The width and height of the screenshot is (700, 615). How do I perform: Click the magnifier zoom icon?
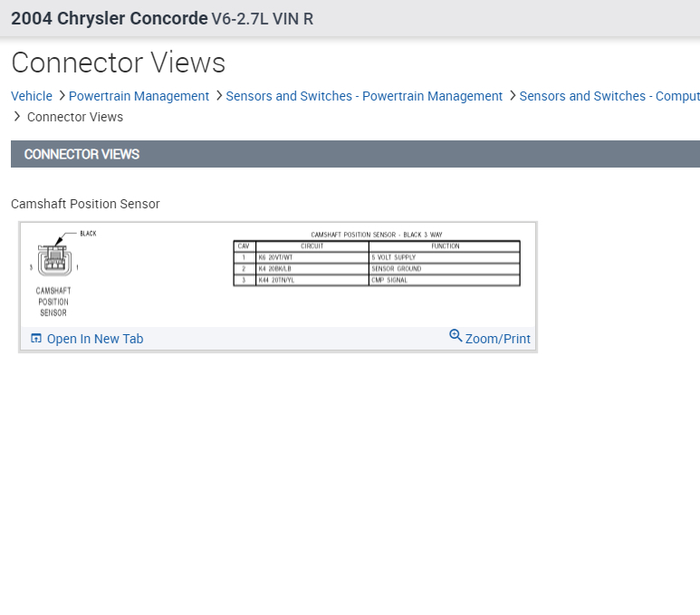tap(455, 336)
